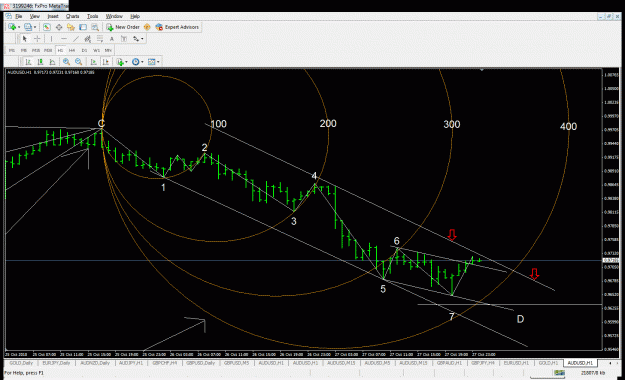The width and height of the screenshot is (625, 380).
Task: Expand the New Chart dropdown arrow
Action: pyautogui.click(x=19, y=27)
